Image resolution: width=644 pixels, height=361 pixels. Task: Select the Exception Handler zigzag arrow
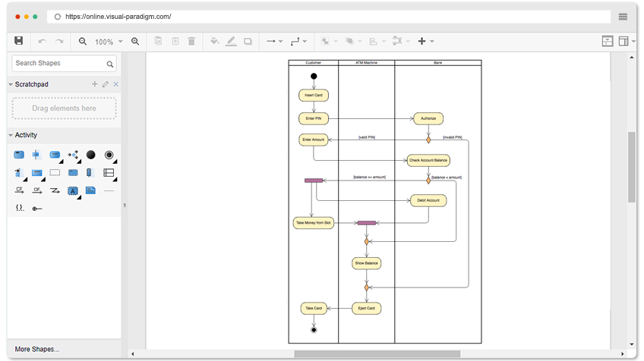point(55,191)
